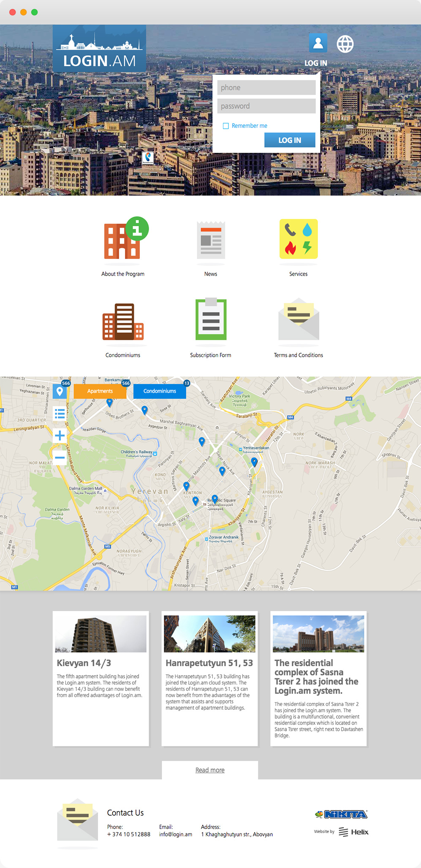
Task: Click the address 1 Khaghaghutyun str., Abovyan
Action: 237,834
